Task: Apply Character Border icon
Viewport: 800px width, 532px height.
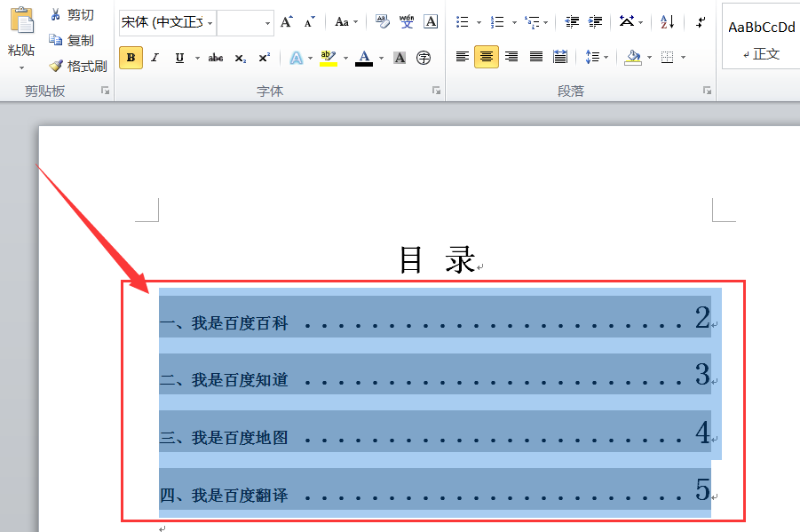Action: pyautogui.click(x=431, y=21)
